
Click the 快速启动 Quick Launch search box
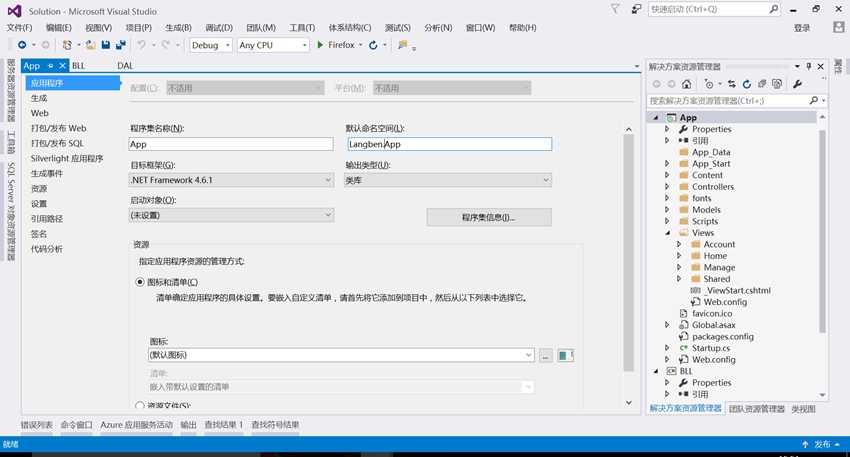pos(714,9)
